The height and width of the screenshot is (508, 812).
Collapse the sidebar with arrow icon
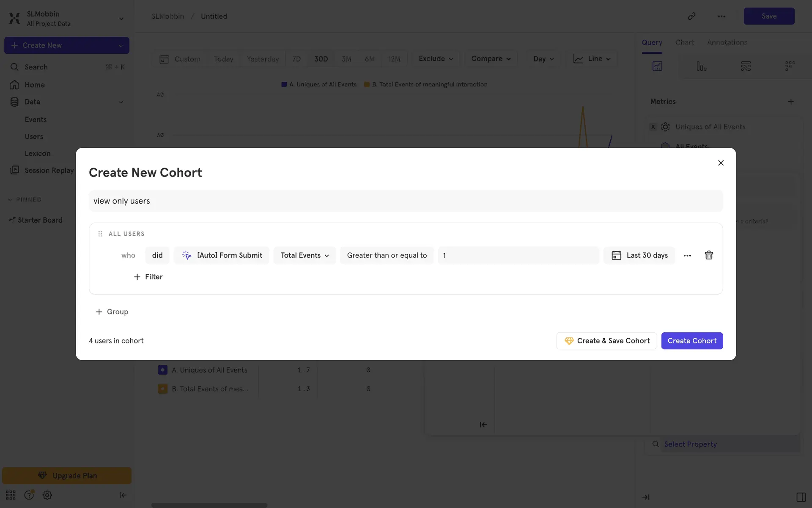123,495
